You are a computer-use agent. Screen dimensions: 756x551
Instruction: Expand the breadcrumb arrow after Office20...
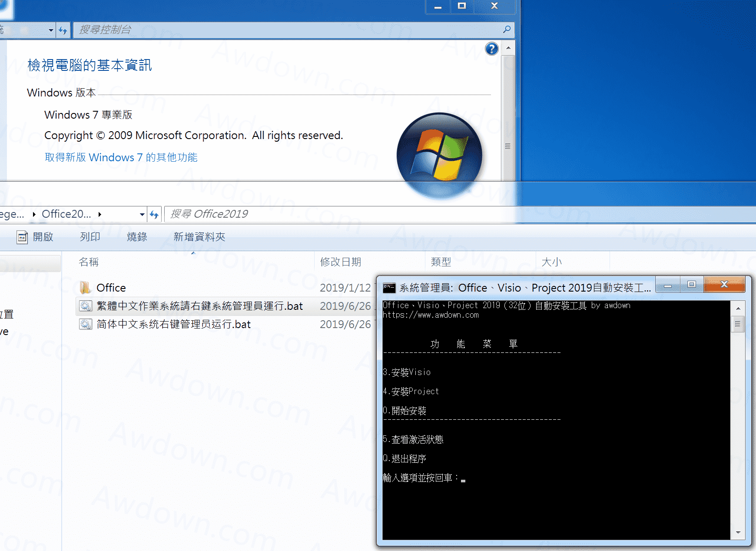click(100, 214)
